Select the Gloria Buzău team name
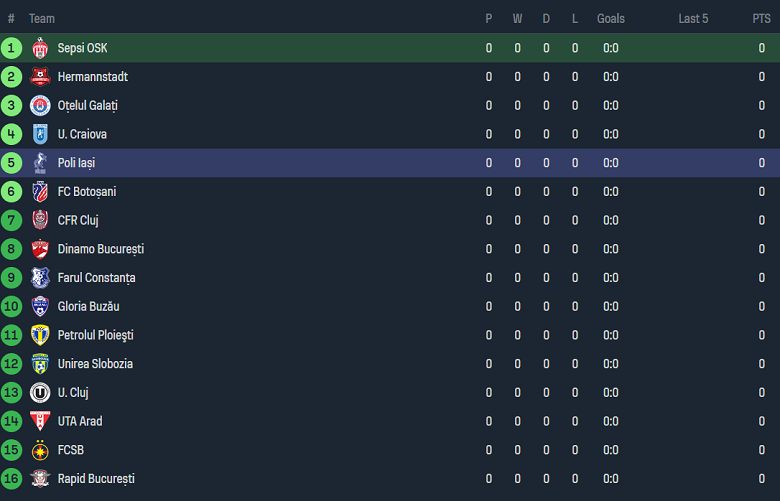Screen dimensions: 780x501 (x=89, y=307)
